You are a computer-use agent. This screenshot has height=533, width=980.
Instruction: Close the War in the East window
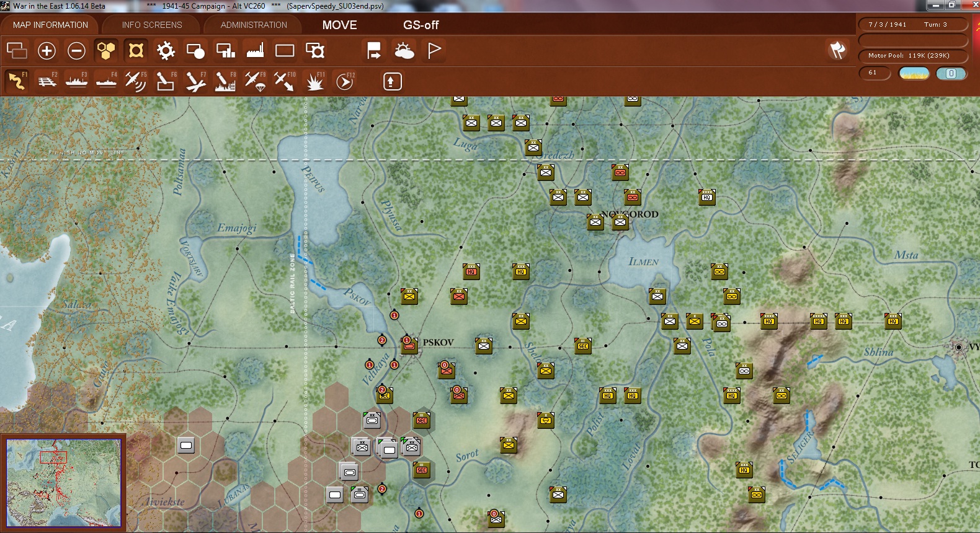tap(969, 6)
